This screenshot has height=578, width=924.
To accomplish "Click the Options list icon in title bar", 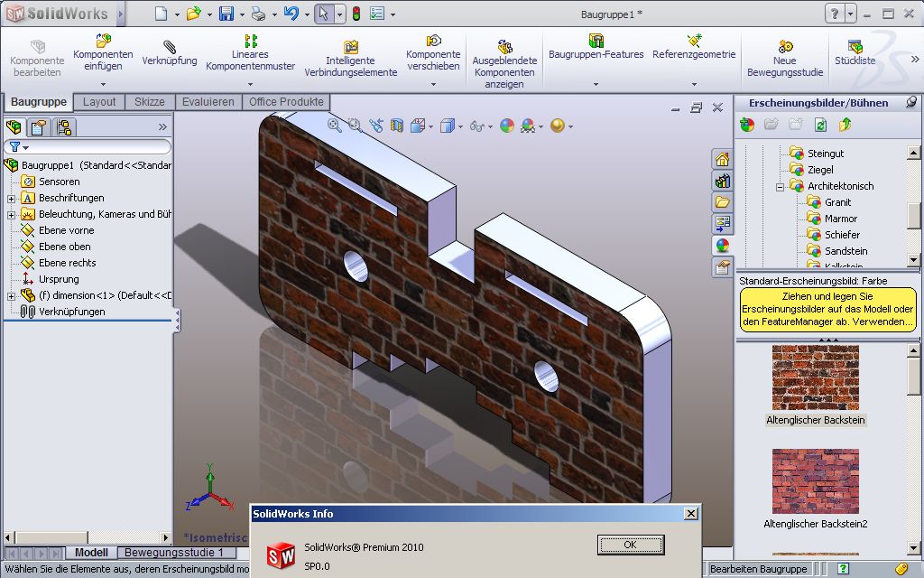I will point(377,14).
